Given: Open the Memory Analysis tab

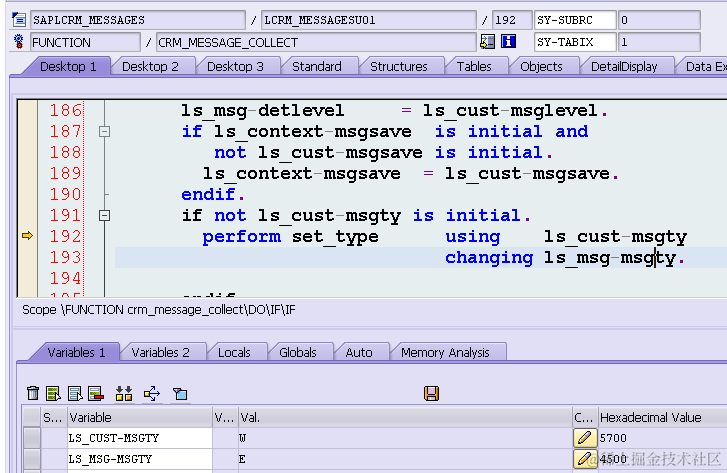Looking at the screenshot, I should (x=445, y=352).
